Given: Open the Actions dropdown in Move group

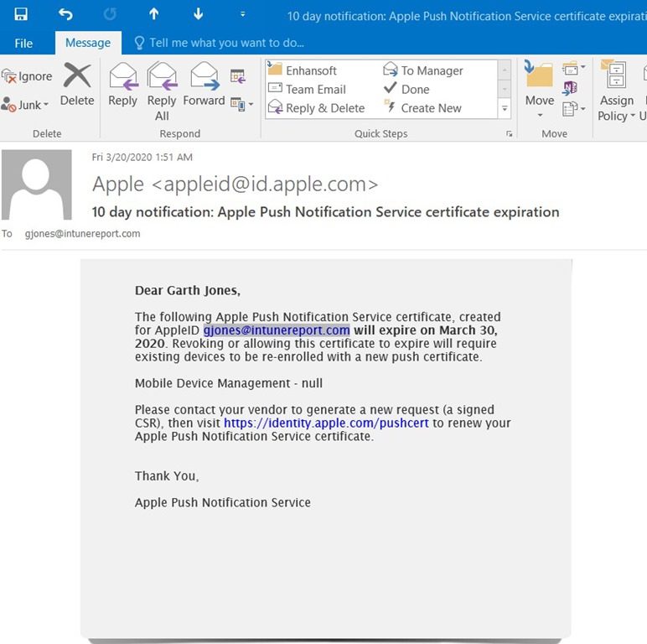Looking at the screenshot, I should (573, 109).
